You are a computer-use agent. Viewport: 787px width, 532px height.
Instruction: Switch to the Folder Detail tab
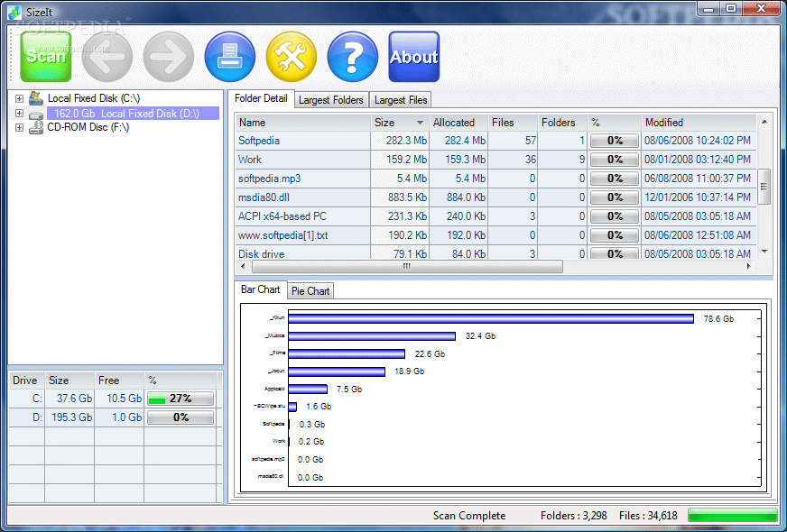(261, 98)
